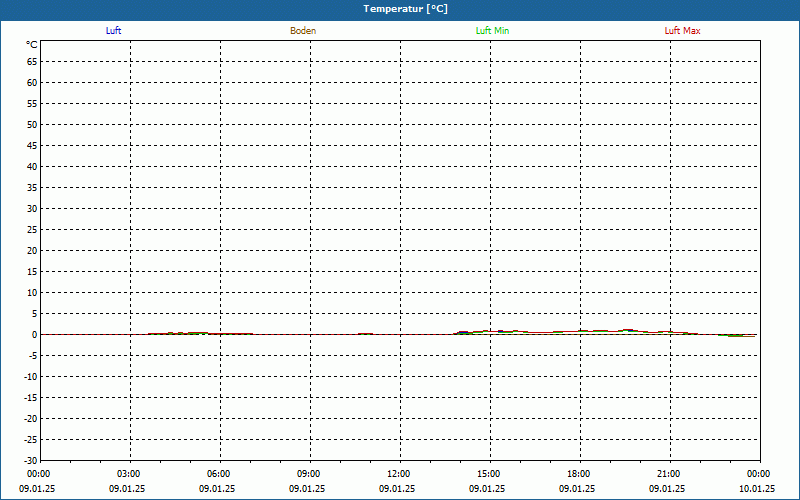Click the 15:00 time axis label
Image resolution: width=800 pixels, height=500 pixels.
point(489,474)
